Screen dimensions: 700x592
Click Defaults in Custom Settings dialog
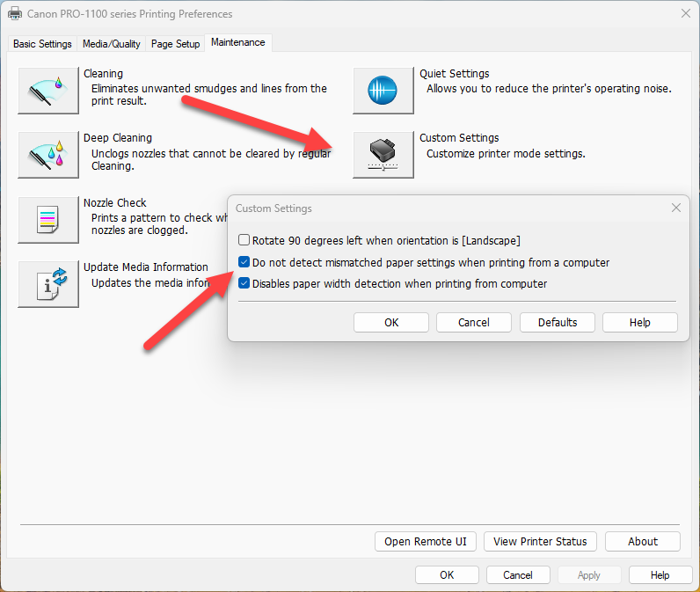point(558,323)
